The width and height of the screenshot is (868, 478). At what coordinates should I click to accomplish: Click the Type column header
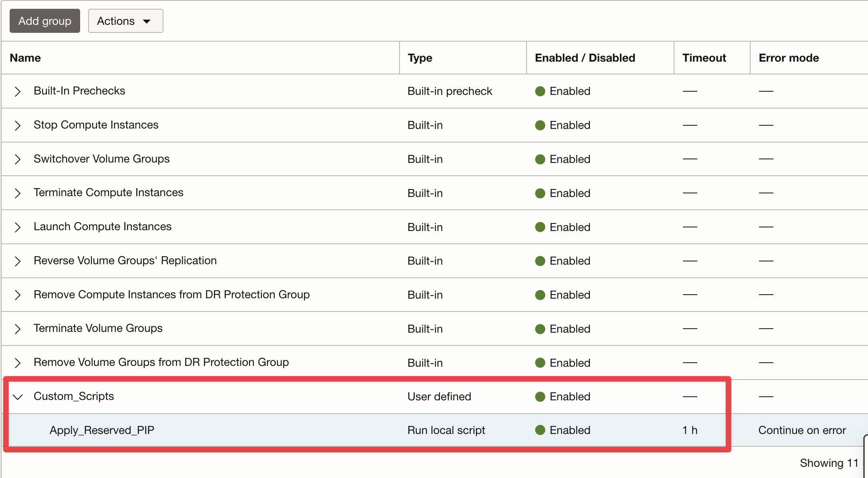point(420,58)
